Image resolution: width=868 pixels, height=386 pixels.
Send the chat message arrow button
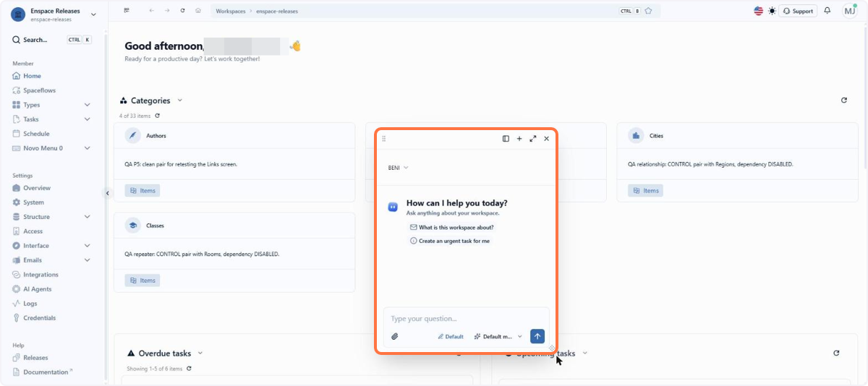point(537,336)
